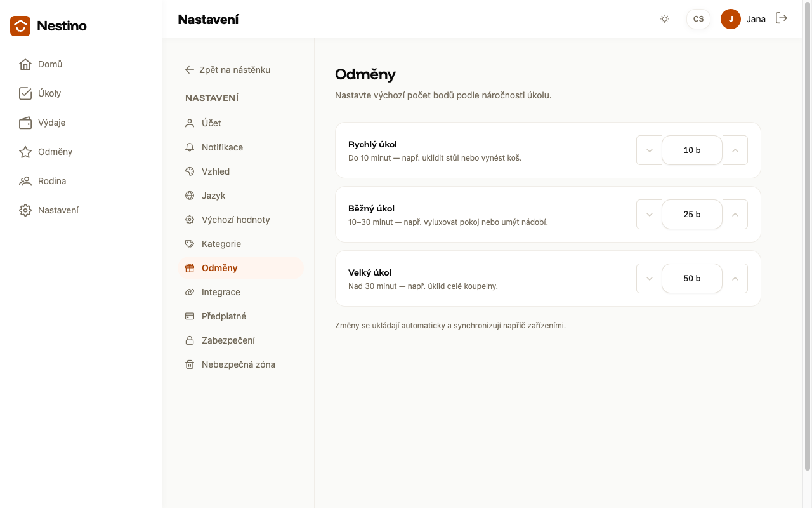Click the logout arrow icon next to Jana
This screenshot has width=812, height=508.
[782, 18]
